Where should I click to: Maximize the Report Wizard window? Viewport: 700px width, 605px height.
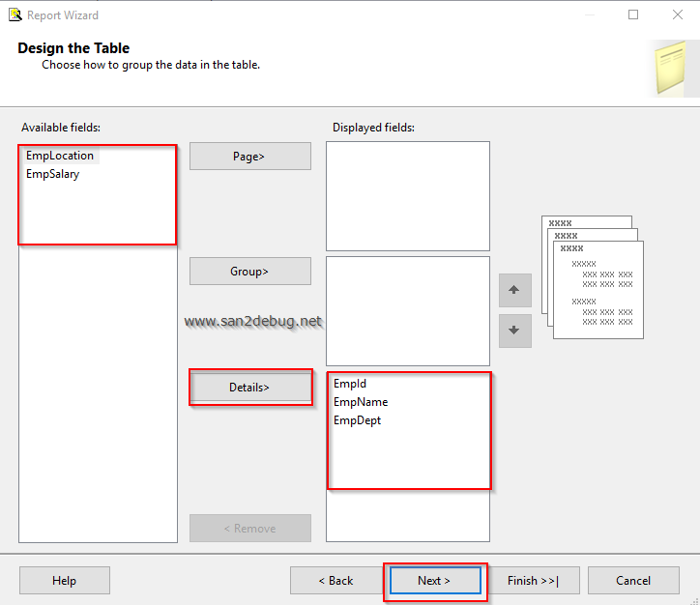[633, 14]
